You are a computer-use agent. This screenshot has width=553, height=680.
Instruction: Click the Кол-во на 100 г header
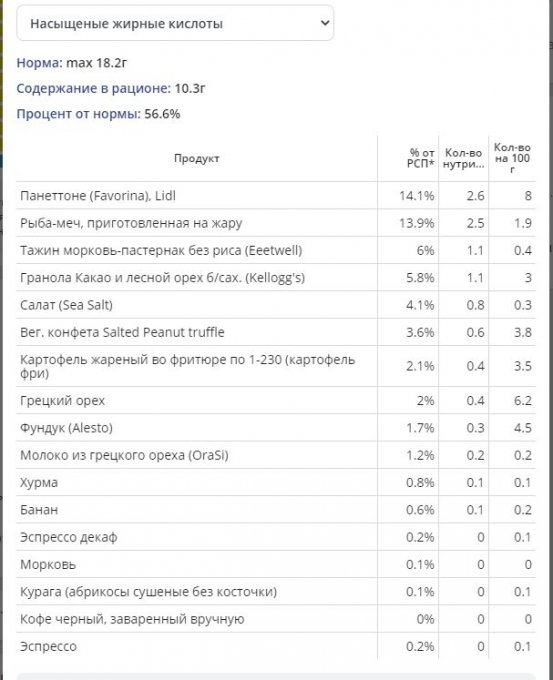coord(512,158)
